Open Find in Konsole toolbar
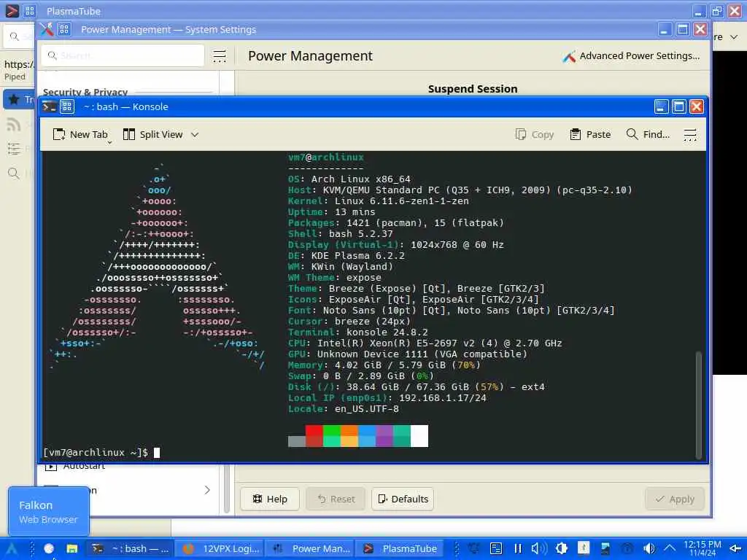Screen dimensions: 747x560 648,134
